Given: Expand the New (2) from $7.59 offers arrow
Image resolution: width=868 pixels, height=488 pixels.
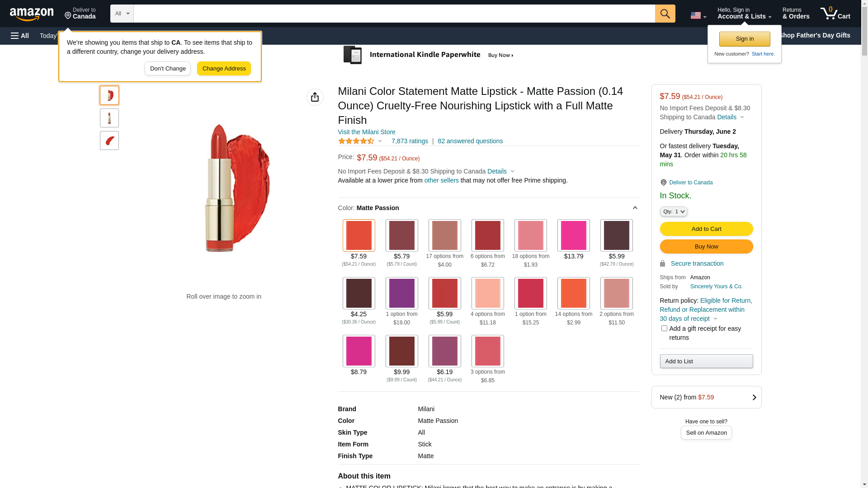Looking at the screenshot, I should (754, 397).
